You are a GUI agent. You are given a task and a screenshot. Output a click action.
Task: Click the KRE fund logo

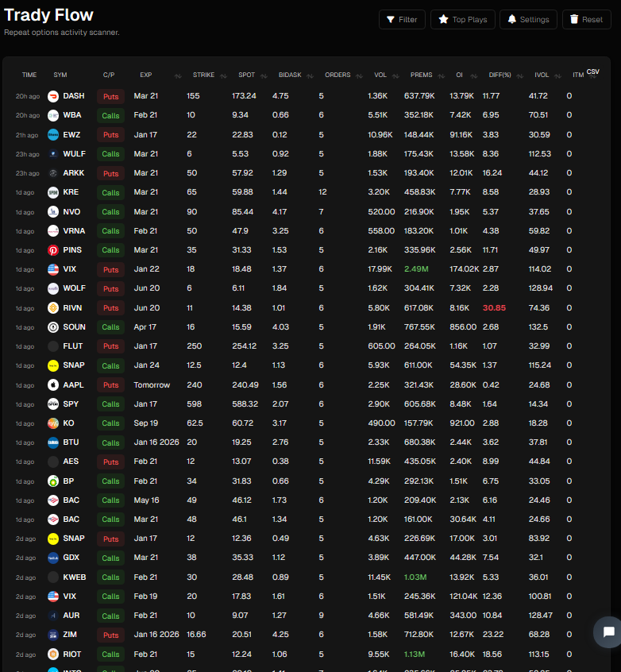pos(53,192)
